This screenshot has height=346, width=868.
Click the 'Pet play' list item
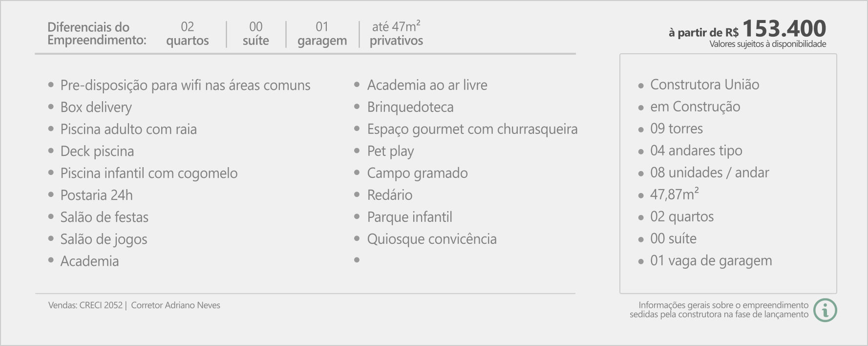[x=391, y=151]
